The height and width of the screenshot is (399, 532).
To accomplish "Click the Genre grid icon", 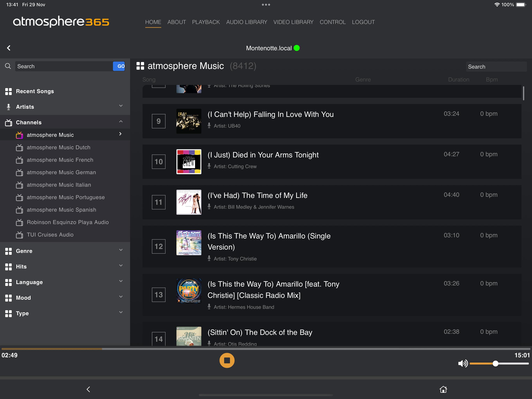I will pos(8,251).
